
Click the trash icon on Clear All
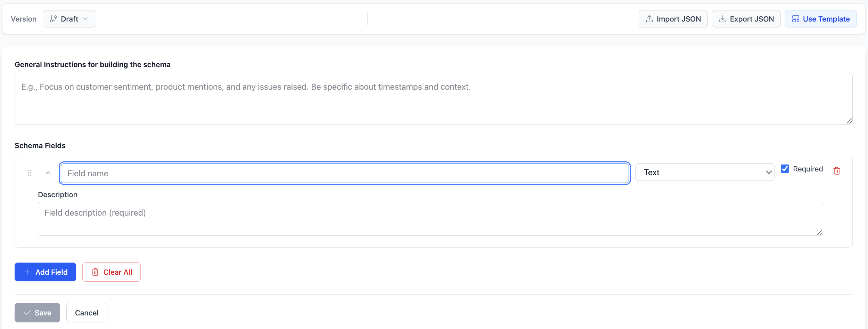pyautogui.click(x=95, y=272)
